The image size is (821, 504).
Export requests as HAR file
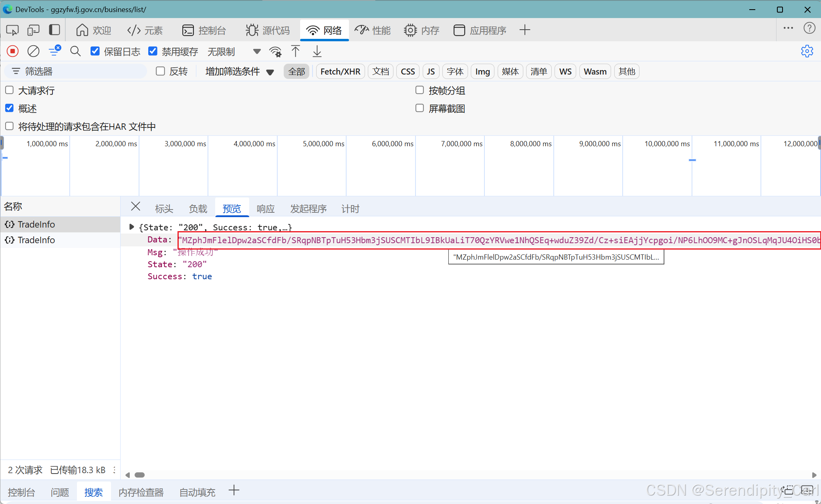click(317, 51)
